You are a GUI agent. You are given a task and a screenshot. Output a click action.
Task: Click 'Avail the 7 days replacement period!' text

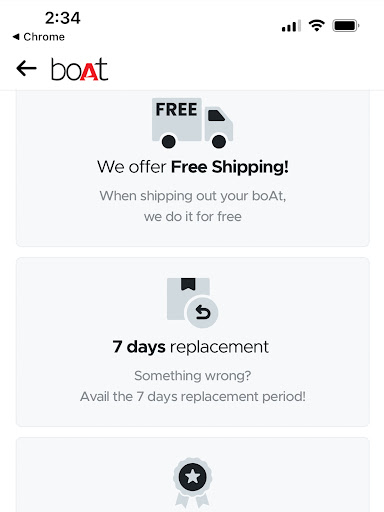193,396
